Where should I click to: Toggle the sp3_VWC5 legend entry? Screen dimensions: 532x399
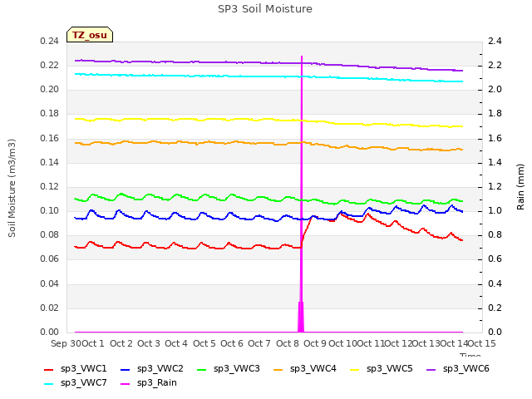pyautogui.click(x=382, y=369)
